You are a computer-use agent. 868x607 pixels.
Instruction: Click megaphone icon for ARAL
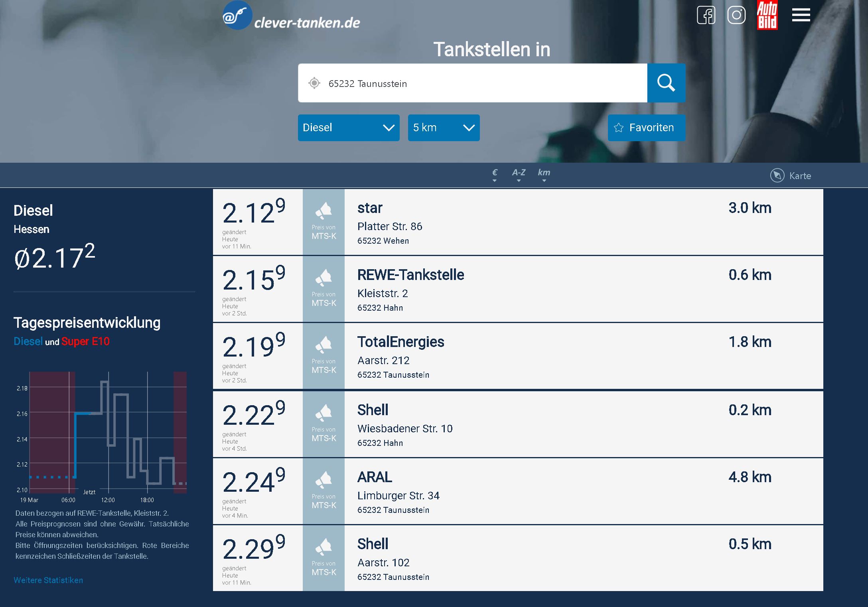324,480
